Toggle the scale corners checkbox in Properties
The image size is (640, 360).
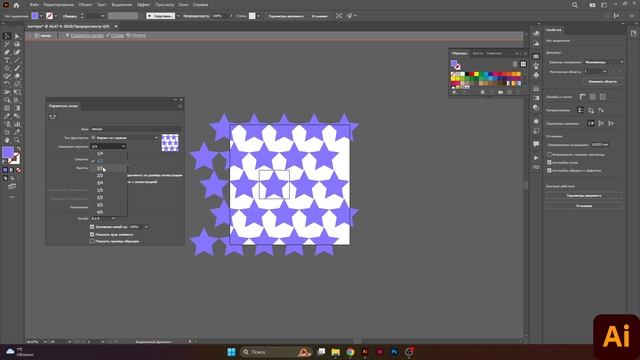coord(549,162)
